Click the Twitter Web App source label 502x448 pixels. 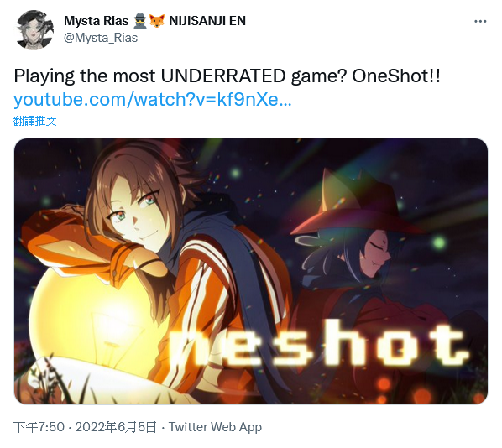tap(215, 427)
